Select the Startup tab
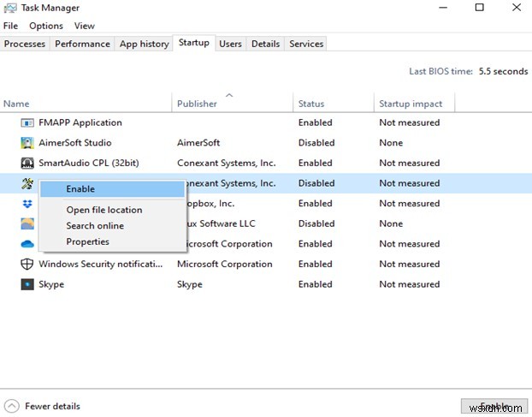Viewport: 532px width, 417px height. click(x=194, y=43)
